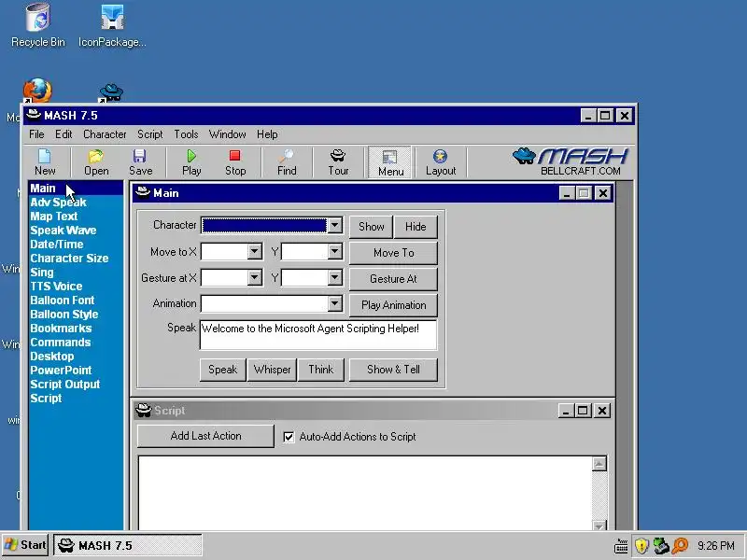This screenshot has width=747, height=560.
Task: Create a new script with New toolbar icon
Action: [x=45, y=162]
